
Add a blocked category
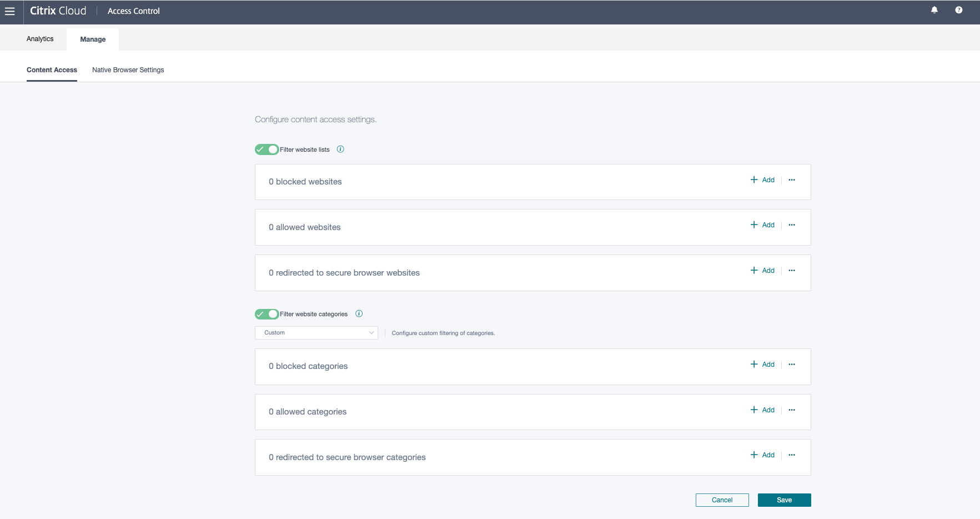click(762, 365)
